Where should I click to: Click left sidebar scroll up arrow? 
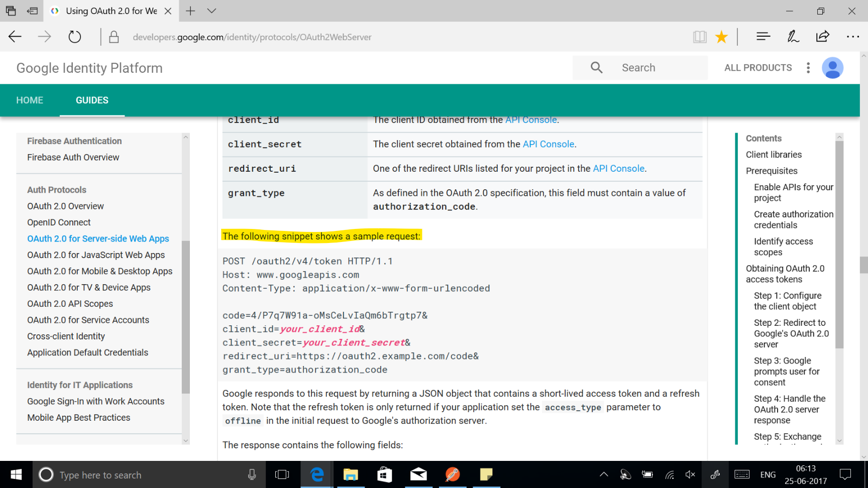pos(186,137)
